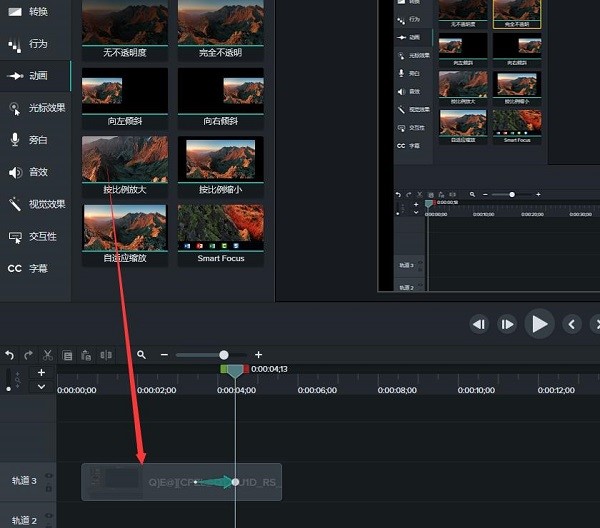Toggle visibility eye for 轨道 3 in main timeline
Screen dimensions: 600x528
[x=48, y=476]
